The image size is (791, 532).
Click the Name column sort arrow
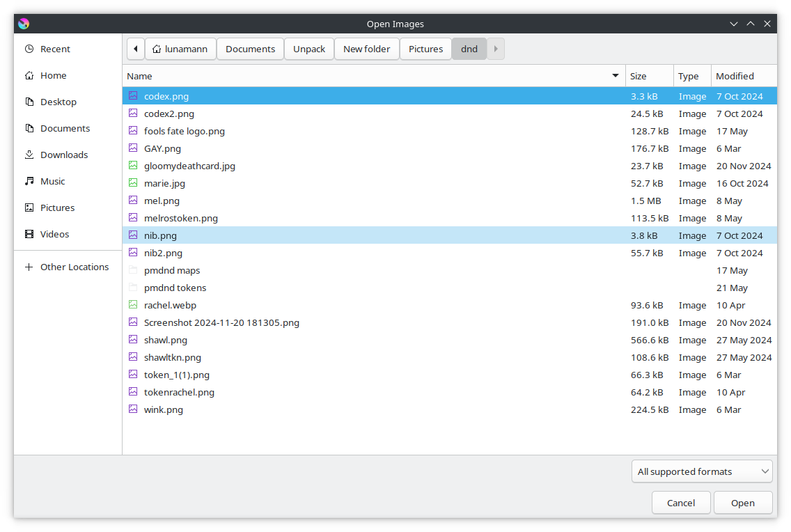click(x=616, y=76)
